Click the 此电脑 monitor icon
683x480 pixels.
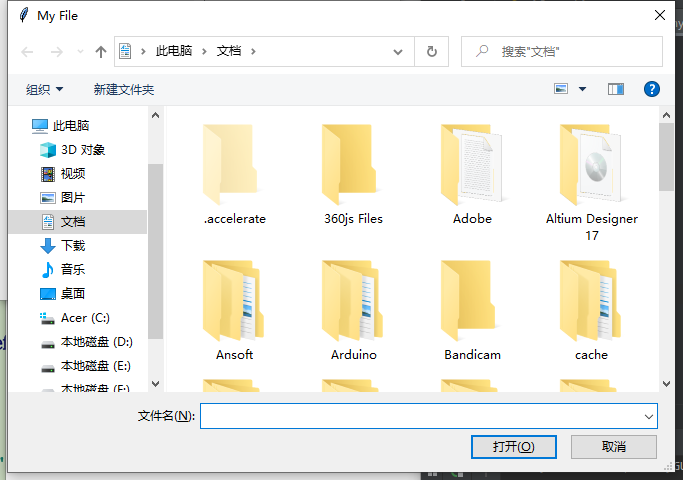pos(40,126)
